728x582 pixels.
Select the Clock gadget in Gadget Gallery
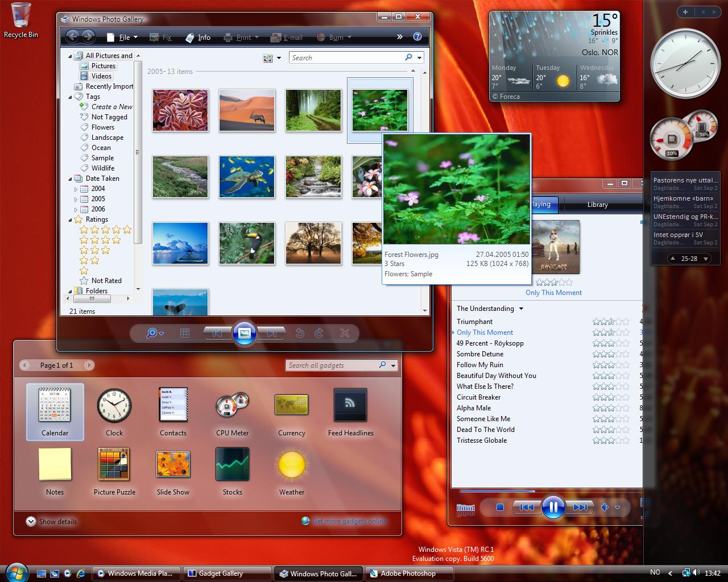coord(114,411)
